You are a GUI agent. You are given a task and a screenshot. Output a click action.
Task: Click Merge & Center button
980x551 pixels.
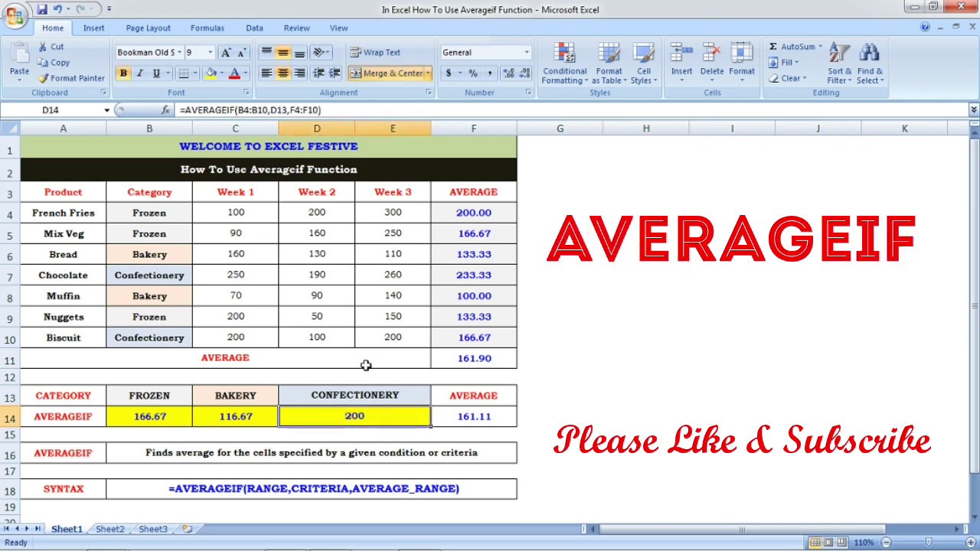point(387,73)
